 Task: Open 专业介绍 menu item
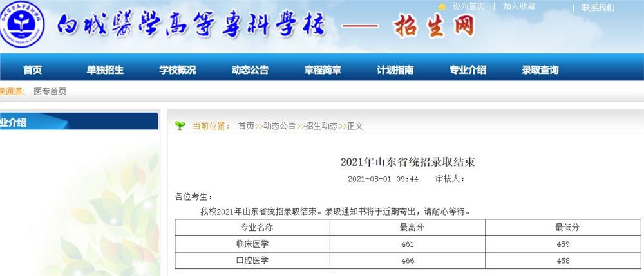click(468, 70)
